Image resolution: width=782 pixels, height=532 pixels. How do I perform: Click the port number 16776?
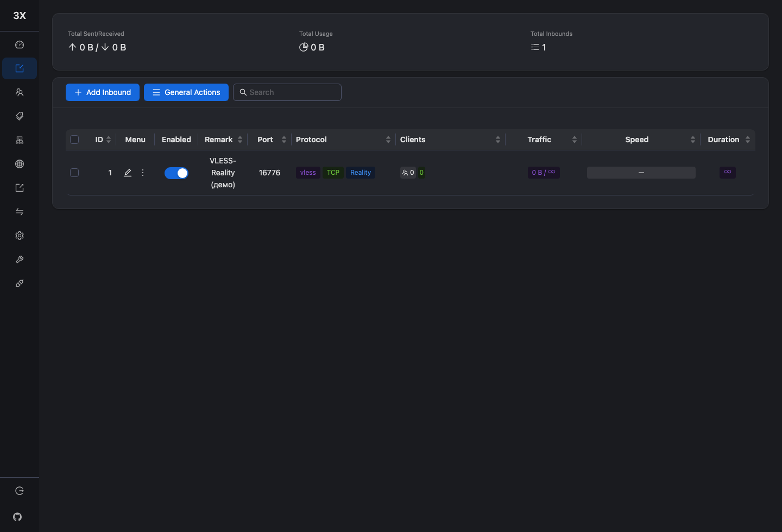tap(270, 173)
